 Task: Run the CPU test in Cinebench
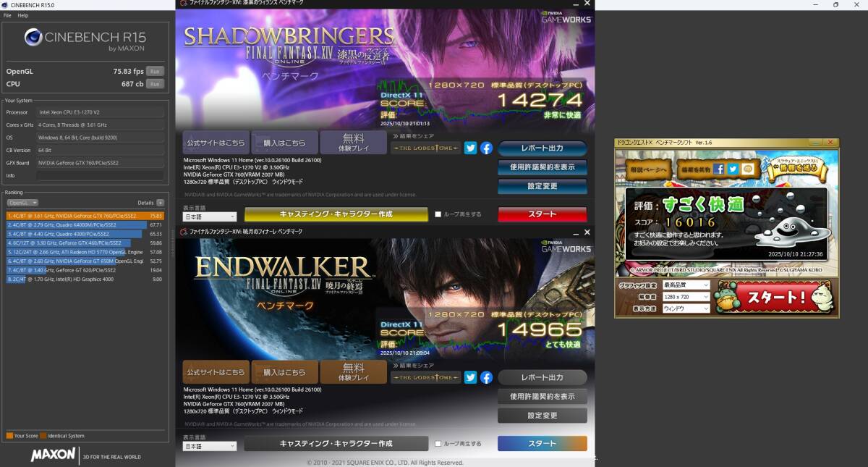click(x=155, y=84)
